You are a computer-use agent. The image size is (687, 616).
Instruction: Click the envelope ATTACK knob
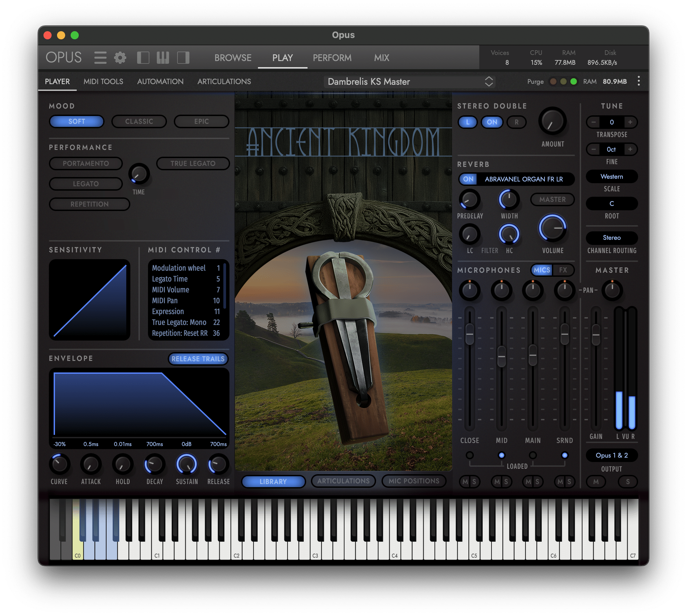coord(91,464)
